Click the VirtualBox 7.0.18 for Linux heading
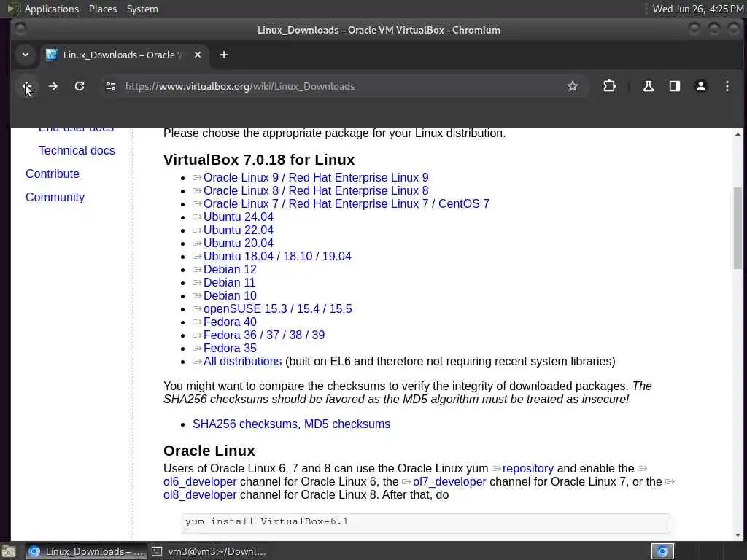 tap(259, 160)
